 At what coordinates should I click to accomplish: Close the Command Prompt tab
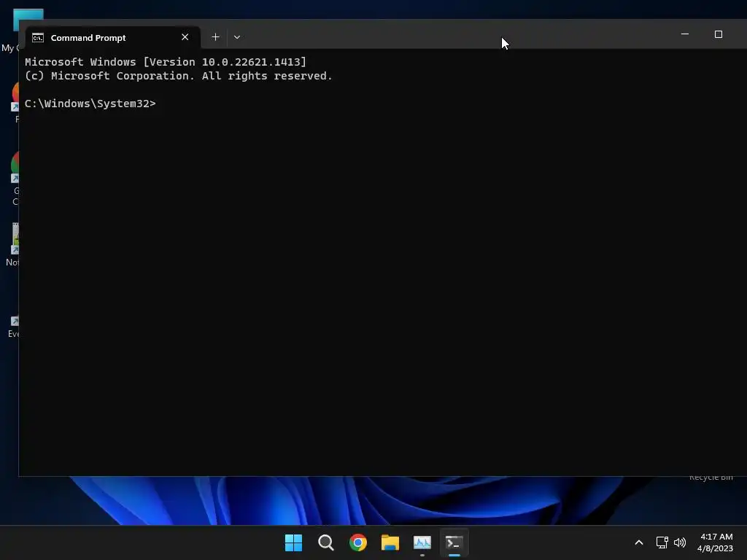coord(185,37)
